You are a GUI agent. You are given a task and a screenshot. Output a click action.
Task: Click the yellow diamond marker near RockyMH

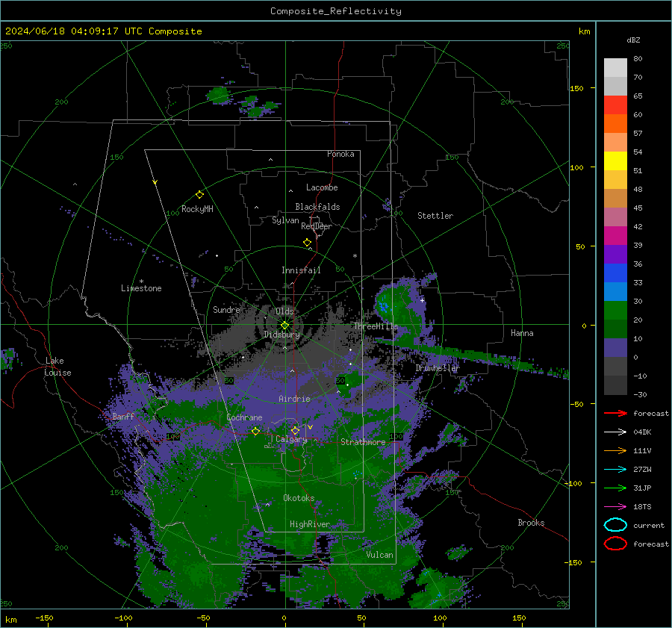(x=199, y=195)
